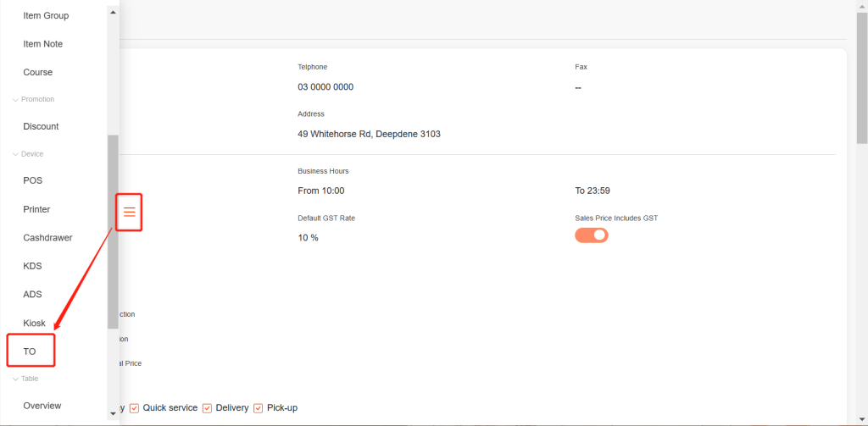The width and height of the screenshot is (868, 426).
Task: Go to Printer settings in sidebar
Action: click(36, 209)
